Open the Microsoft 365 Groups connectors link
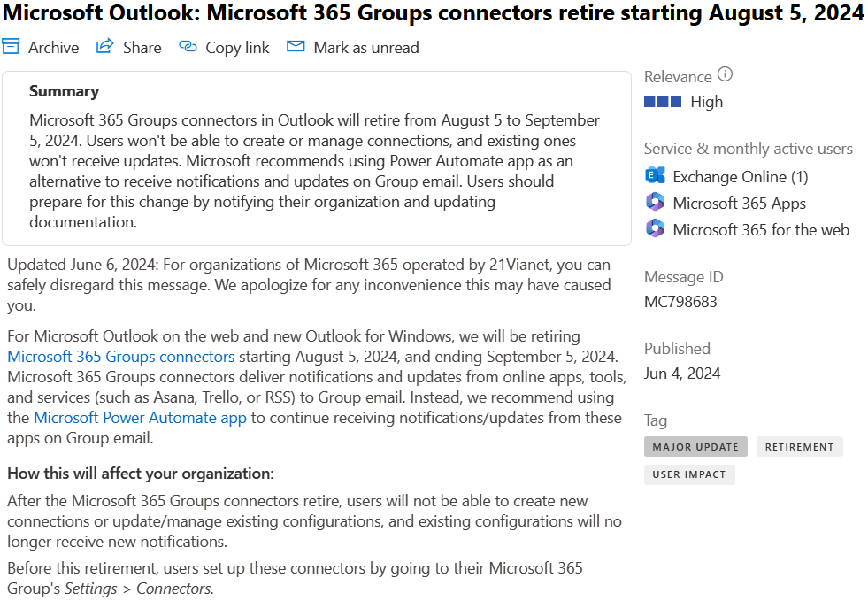Screen dimensions: 868x601 (x=120, y=357)
